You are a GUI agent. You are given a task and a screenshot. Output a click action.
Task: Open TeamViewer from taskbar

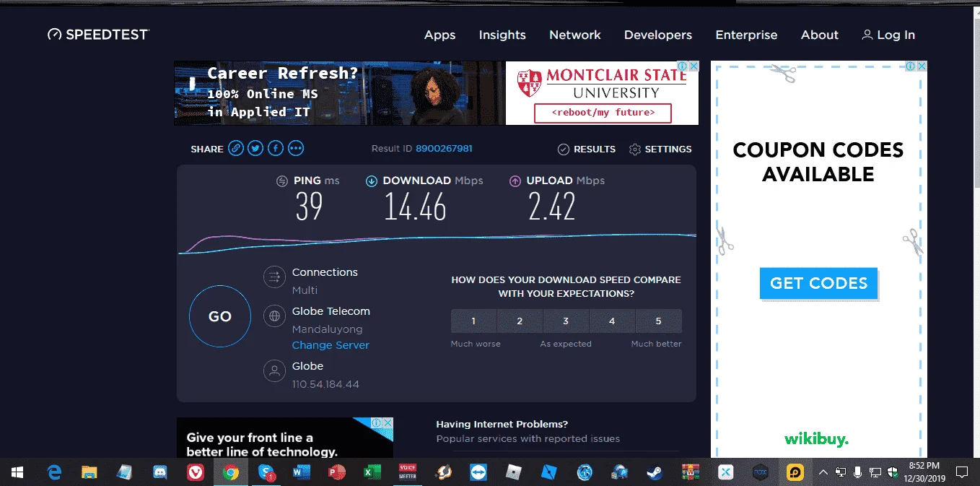478,472
